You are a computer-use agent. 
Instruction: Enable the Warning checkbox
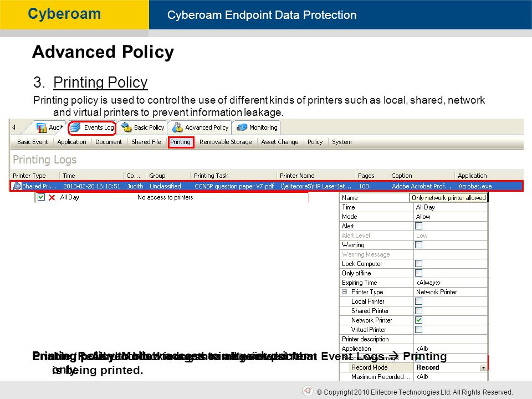(419, 244)
